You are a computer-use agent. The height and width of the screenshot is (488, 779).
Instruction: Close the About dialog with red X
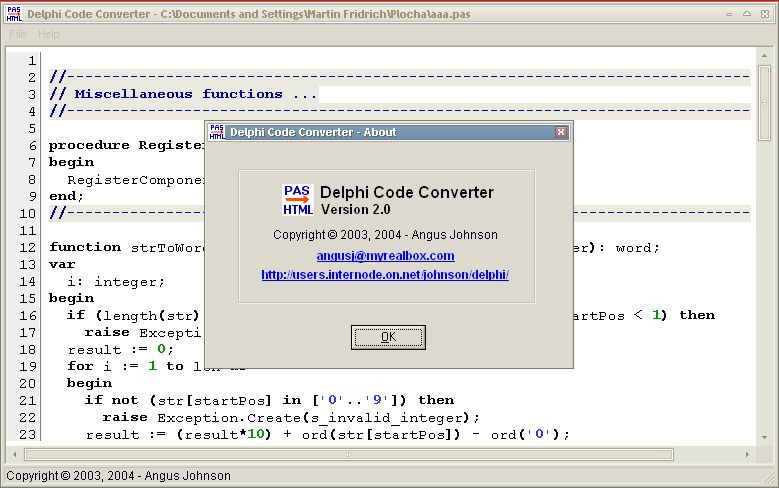click(561, 132)
